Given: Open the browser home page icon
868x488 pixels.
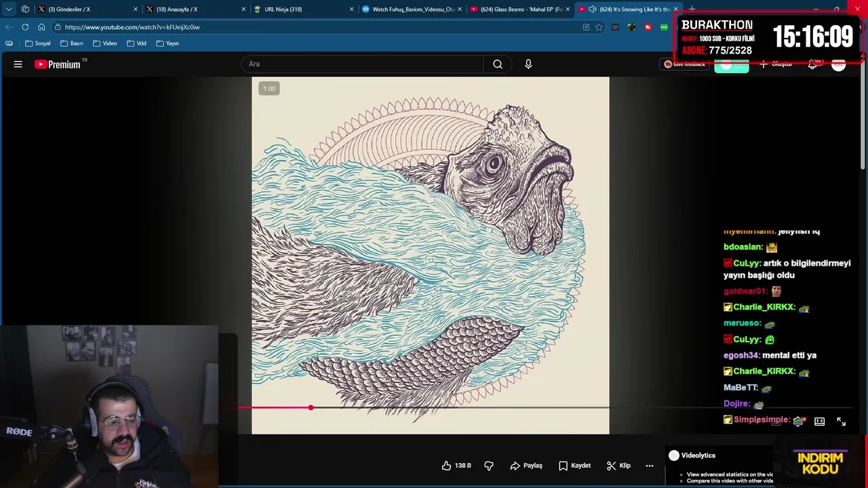Looking at the screenshot, I should click(x=41, y=27).
